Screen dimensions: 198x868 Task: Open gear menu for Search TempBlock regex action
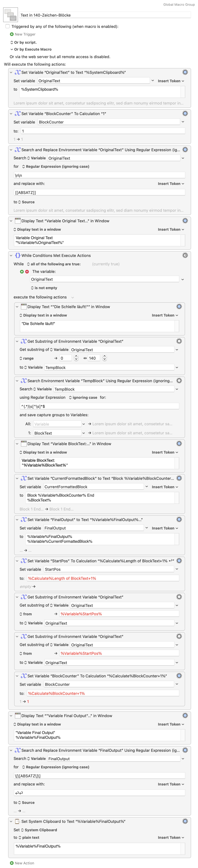[179, 381]
